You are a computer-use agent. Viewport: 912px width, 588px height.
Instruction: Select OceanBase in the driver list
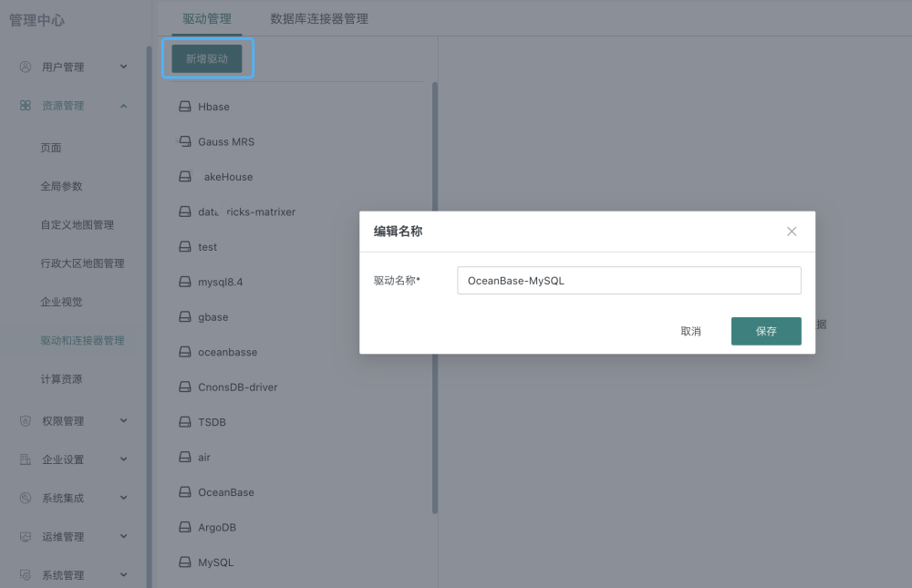(x=226, y=492)
